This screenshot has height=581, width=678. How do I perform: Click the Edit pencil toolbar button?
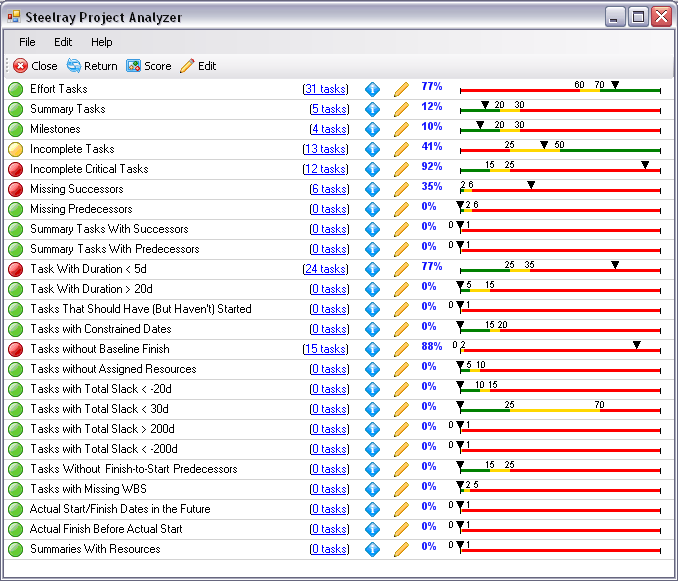pos(198,66)
